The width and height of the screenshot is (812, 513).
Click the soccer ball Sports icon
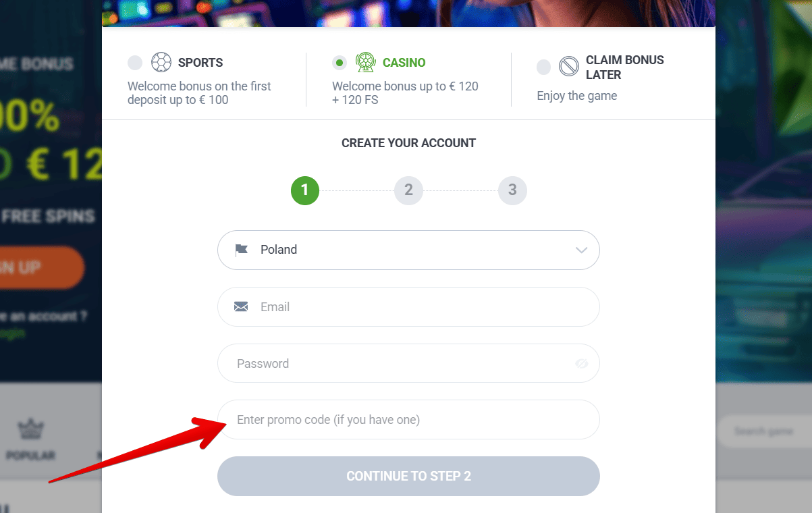(x=161, y=62)
